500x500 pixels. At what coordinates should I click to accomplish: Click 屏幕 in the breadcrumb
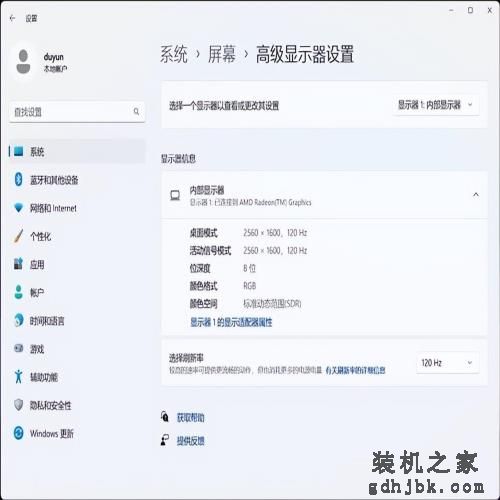click(x=222, y=54)
